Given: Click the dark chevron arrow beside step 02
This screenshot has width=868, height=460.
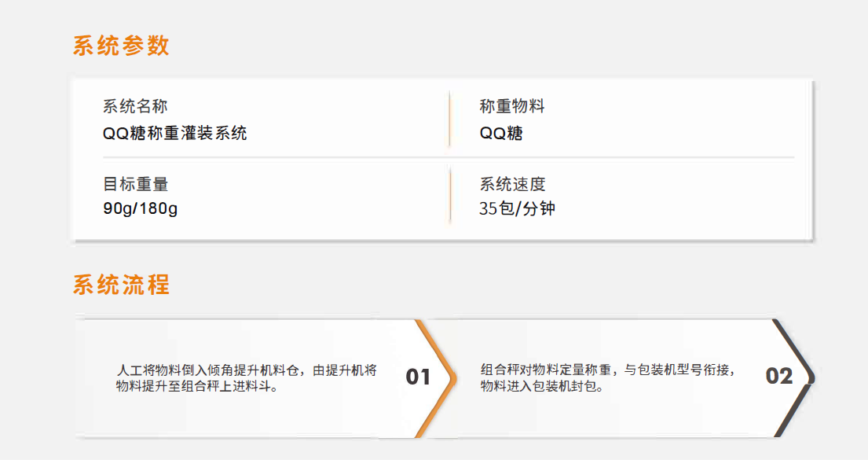Looking at the screenshot, I should 795,378.
